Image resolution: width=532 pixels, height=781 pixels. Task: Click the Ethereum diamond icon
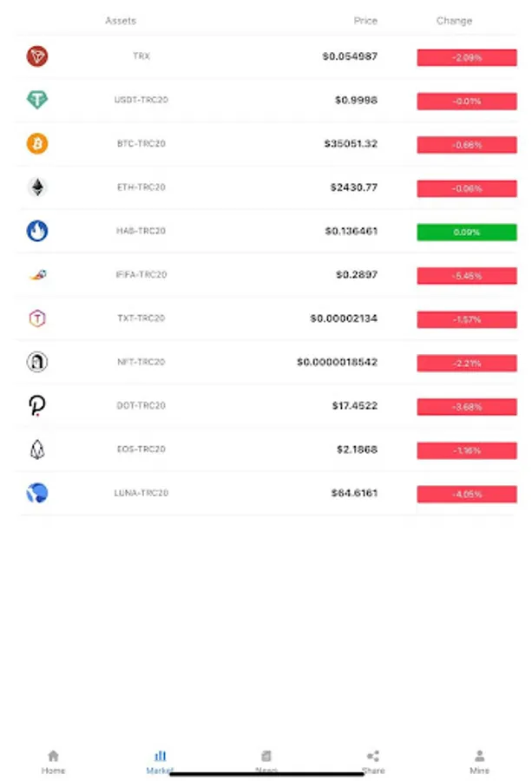pos(37,187)
